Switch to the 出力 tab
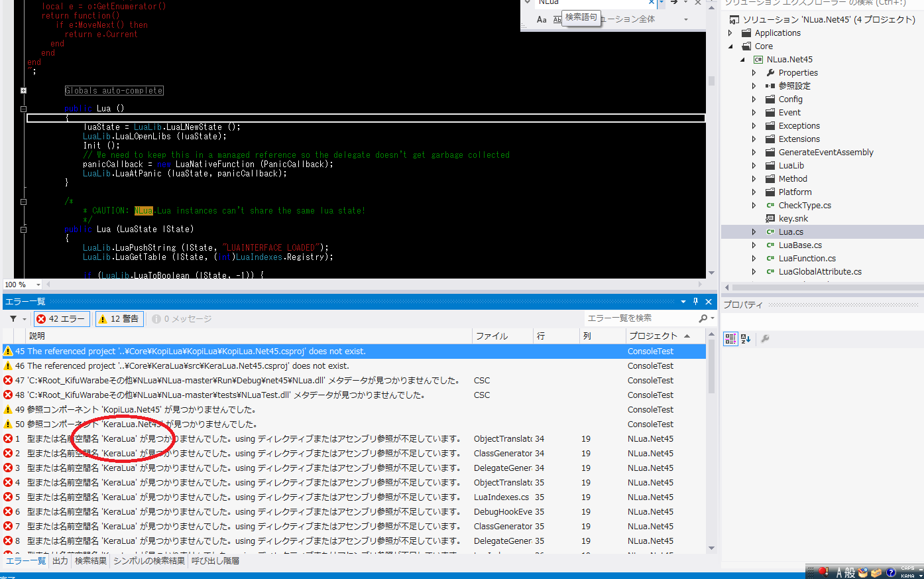 click(60, 561)
